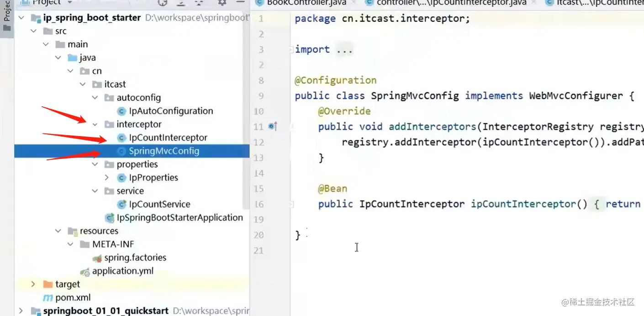This screenshot has height=316, width=644.
Task: Click the IpProperties class icon
Action: coord(121,178)
